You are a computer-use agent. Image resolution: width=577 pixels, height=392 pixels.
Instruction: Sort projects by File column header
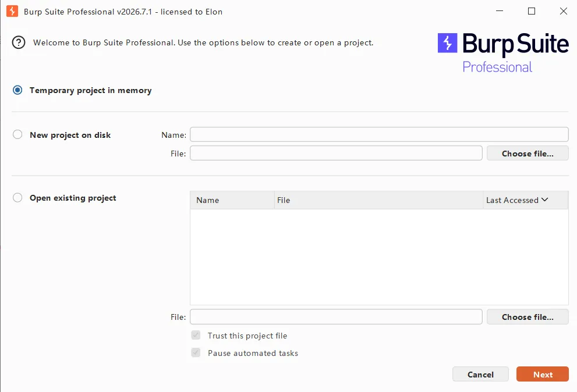378,200
